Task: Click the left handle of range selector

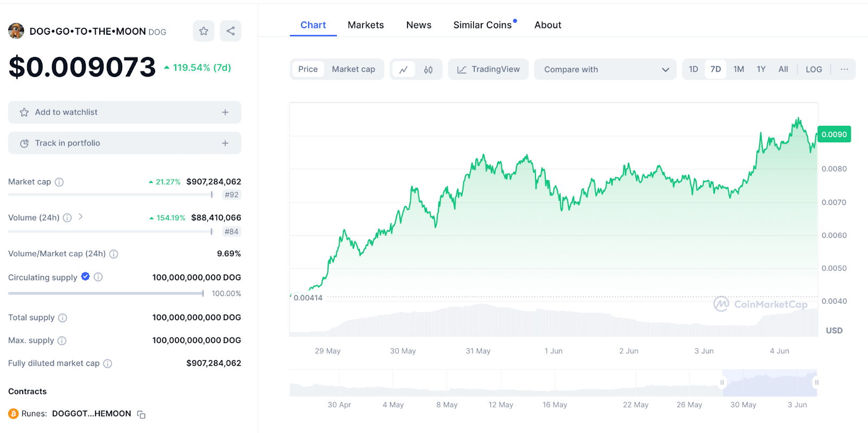Action: click(x=722, y=383)
